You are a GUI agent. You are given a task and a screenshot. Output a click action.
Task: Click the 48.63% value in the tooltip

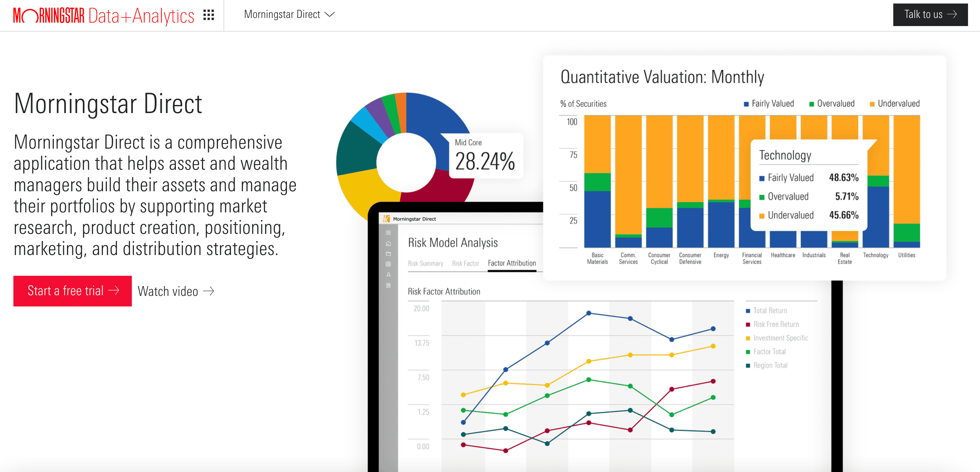pyautogui.click(x=844, y=178)
